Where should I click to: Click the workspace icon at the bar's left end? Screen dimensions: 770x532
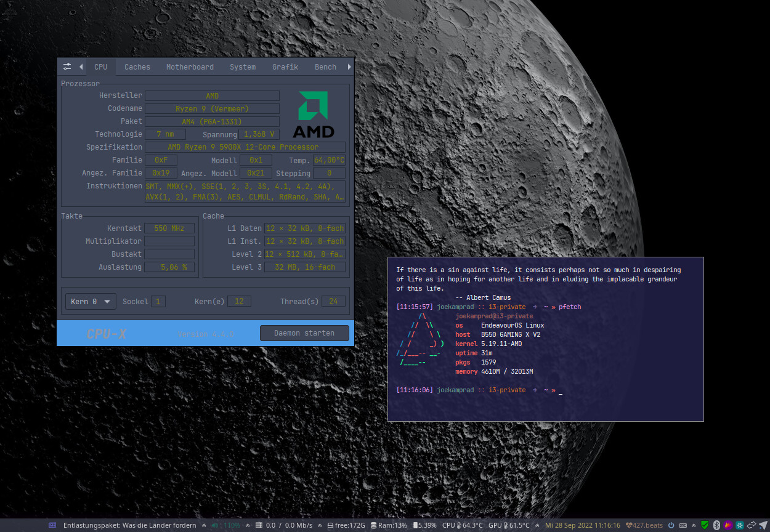(52, 525)
